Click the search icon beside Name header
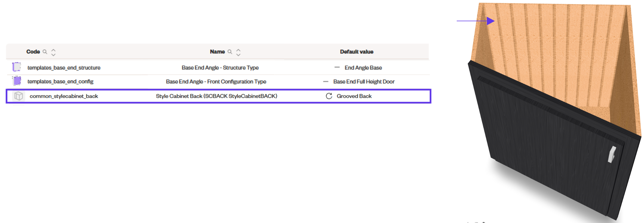 [x=230, y=52]
